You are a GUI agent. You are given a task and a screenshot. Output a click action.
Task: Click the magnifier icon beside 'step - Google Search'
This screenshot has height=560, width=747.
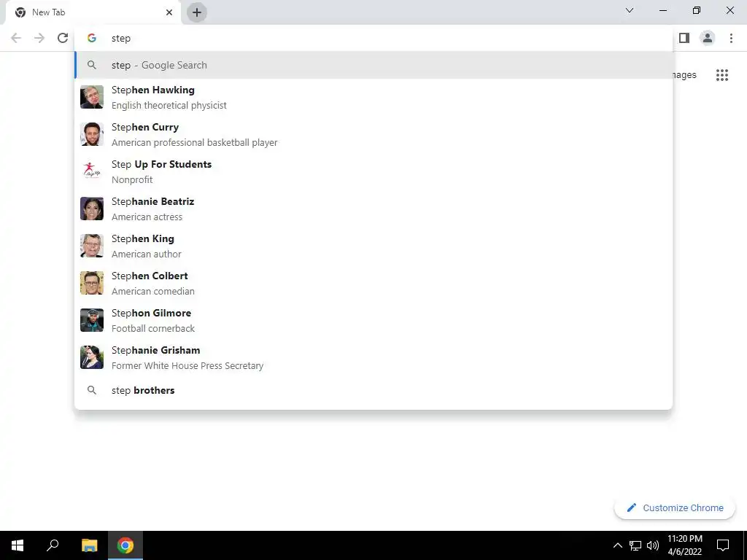coord(92,65)
